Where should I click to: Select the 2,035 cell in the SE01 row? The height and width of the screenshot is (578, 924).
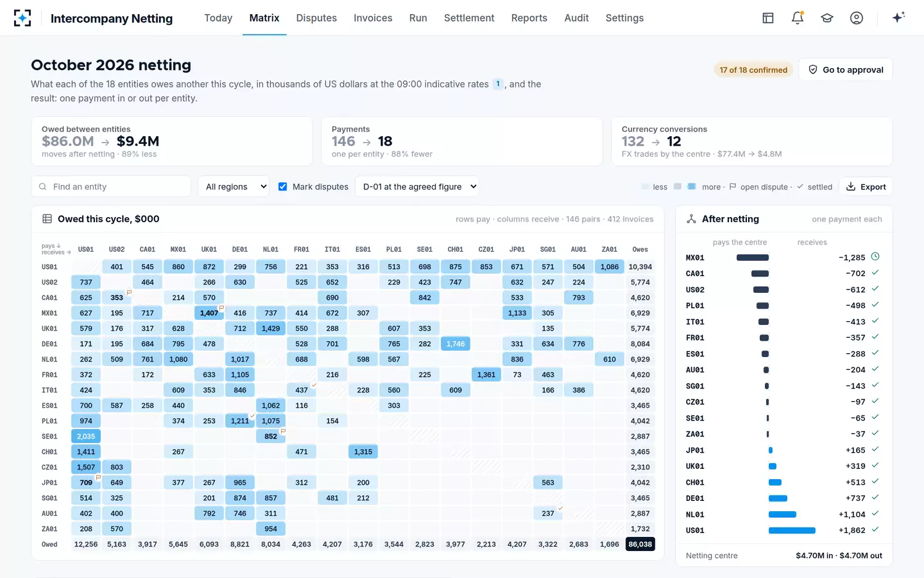pos(86,436)
